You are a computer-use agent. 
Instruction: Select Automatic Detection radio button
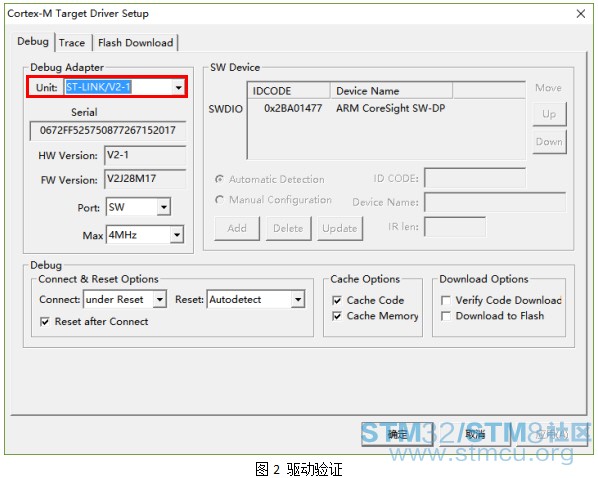pos(219,179)
